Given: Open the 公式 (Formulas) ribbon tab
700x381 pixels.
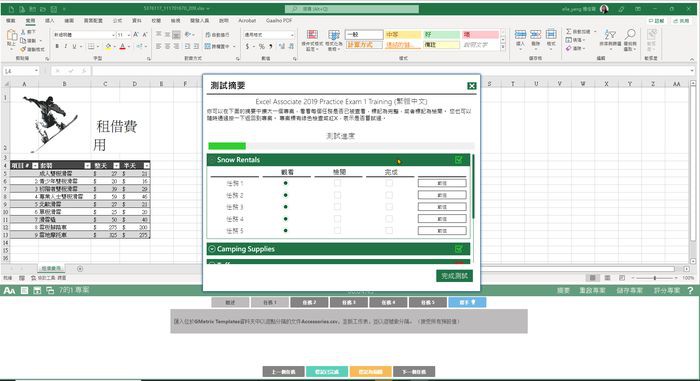Looking at the screenshot, I should pos(117,21).
